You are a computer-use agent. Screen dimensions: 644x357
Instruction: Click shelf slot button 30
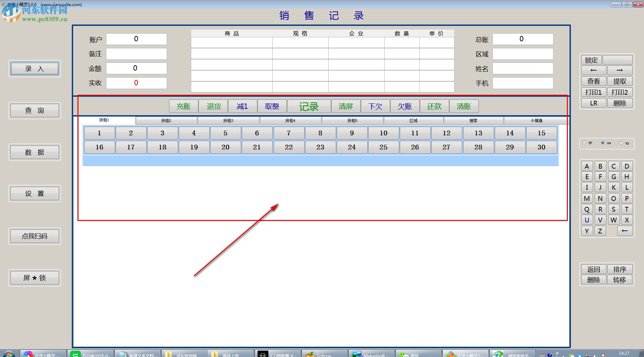click(x=541, y=147)
